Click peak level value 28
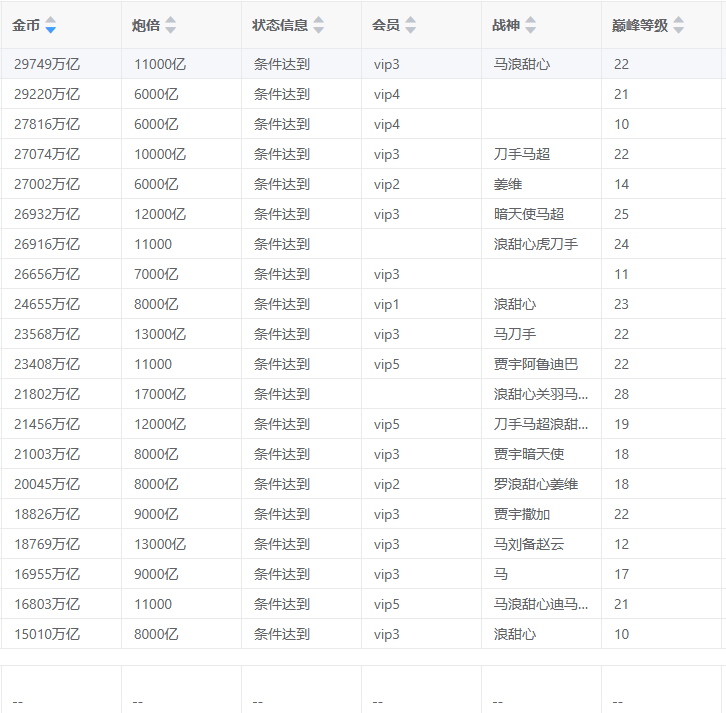This screenshot has width=726, height=713. [x=622, y=394]
